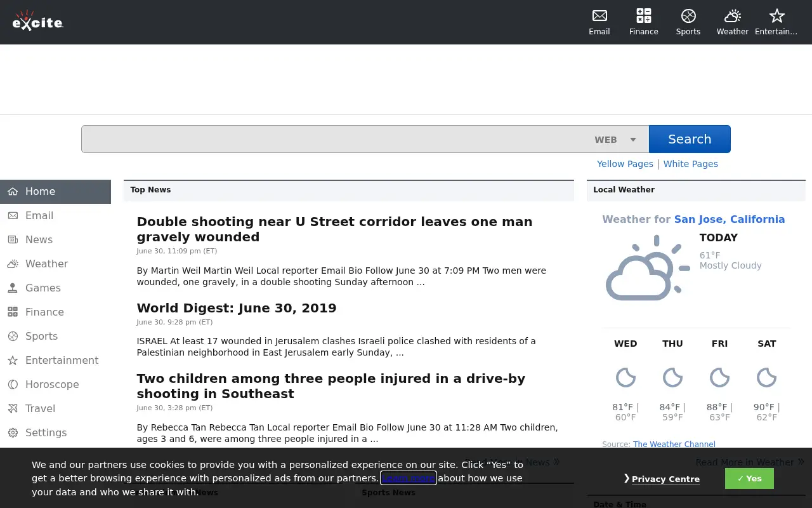Open The Weather Channel source link
This screenshot has height=508, width=812.
click(674, 444)
